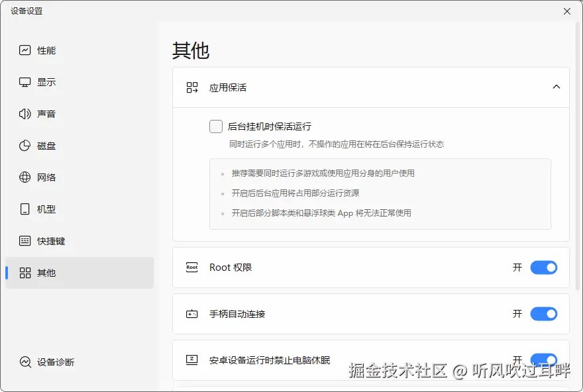Screen dimensions: 583x392
Task: Turn off the Root 权限 toggle
Action: point(544,268)
